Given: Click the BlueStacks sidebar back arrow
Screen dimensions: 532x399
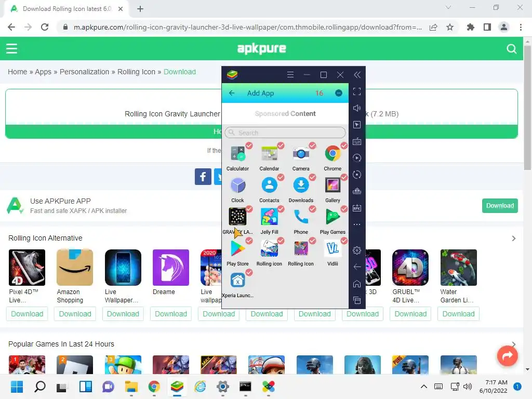Looking at the screenshot, I should tap(357, 267).
